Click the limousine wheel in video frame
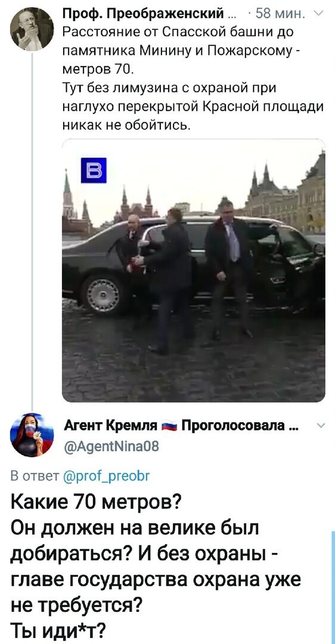This screenshot has height=644, width=335. (x=102, y=295)
